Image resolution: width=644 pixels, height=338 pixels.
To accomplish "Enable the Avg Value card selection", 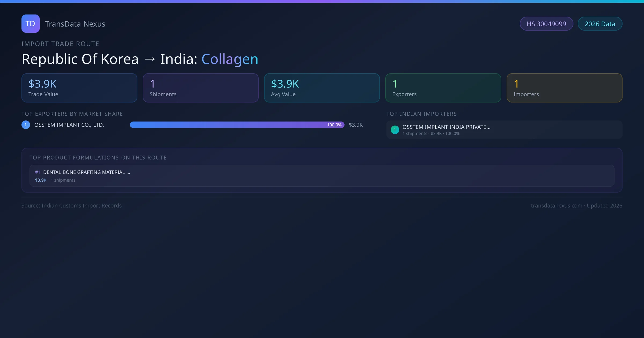I will click(322, 88).
